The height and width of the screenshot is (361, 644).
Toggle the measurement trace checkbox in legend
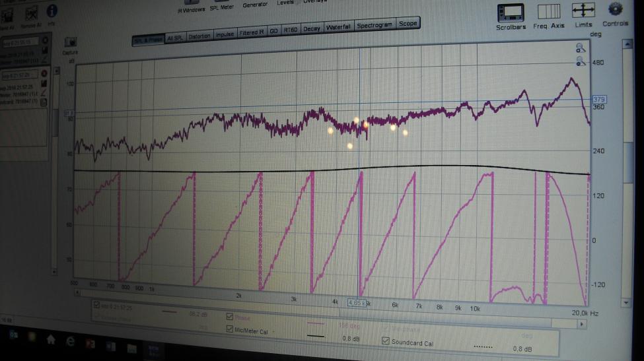96,304
